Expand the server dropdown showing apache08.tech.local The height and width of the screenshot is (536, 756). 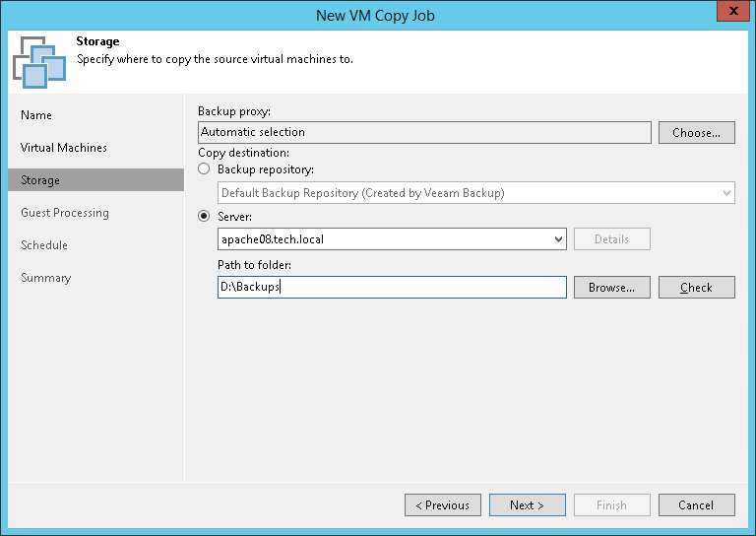(558, 238)
